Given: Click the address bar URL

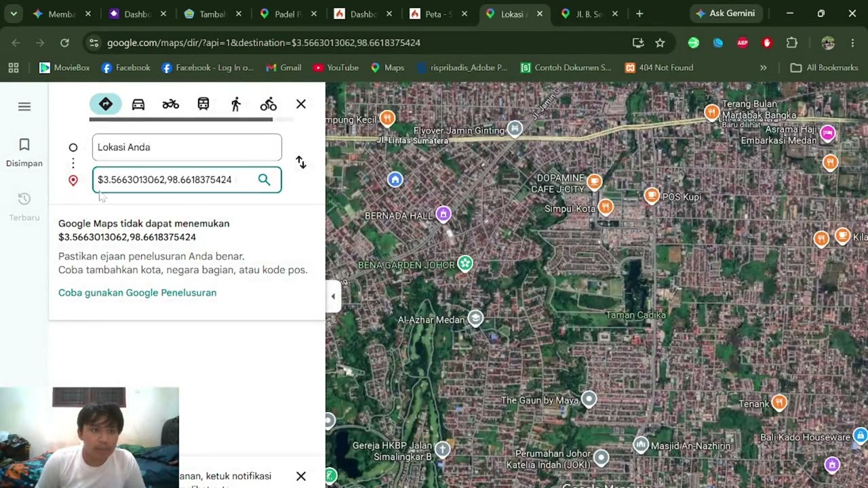Looking at the screenshot, I should tap(264, 43).
